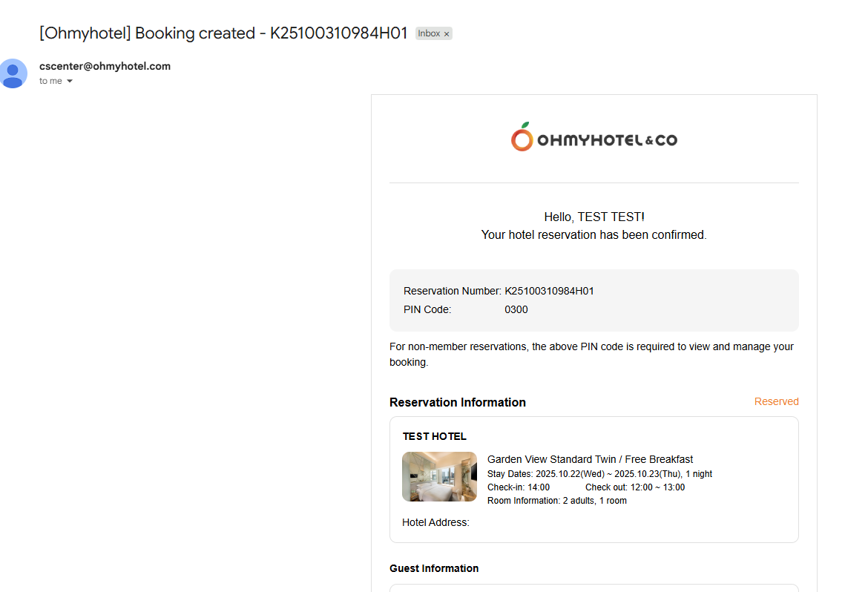Screen dimensions: 868x592
Task: Click the Stay Dates line text
Action: tap(599, 474)
